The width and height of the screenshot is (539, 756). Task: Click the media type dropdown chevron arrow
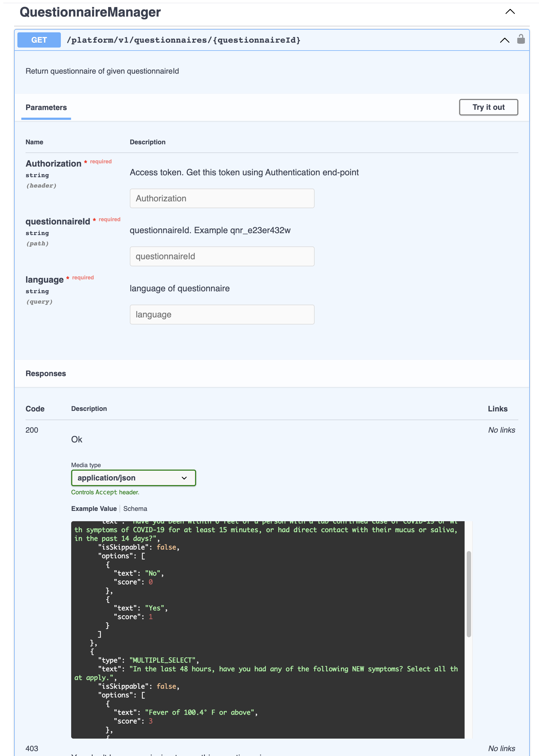[184, 478]
